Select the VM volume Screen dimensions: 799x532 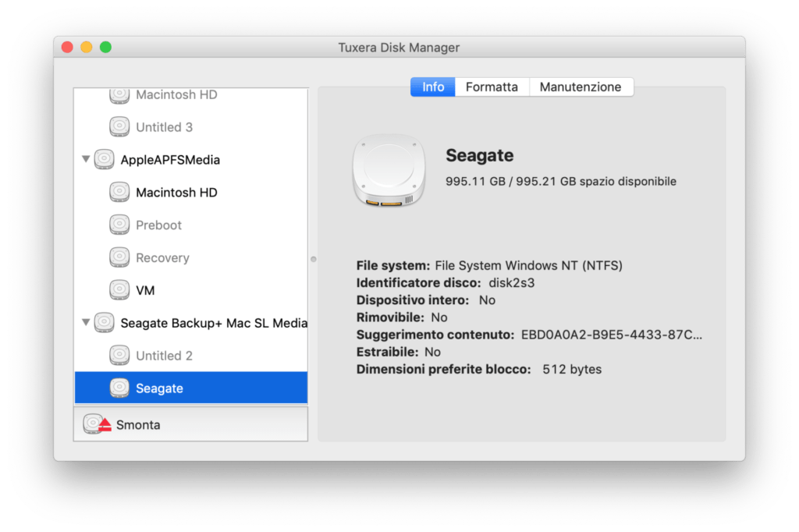191,290
